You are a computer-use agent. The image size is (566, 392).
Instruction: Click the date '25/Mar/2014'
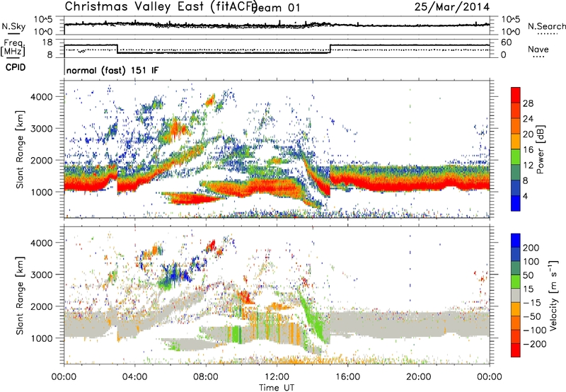point(452,6)
